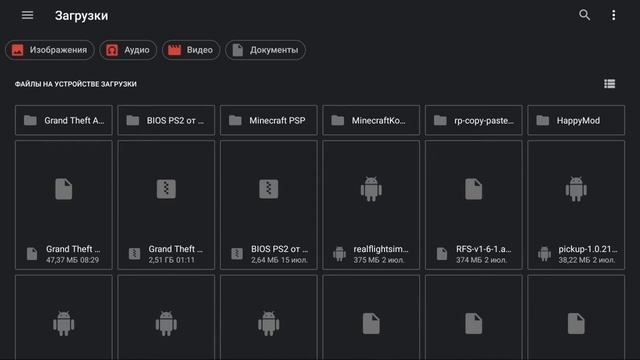This screenshot has width=640, height=360.
Task: Click the 375 МБ 2 июл. details
Action: click(379, 260)
